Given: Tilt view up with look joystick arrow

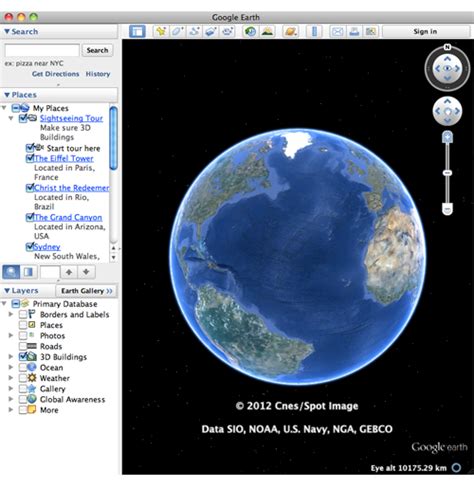Looking at the screenshot, I should 447,59.
